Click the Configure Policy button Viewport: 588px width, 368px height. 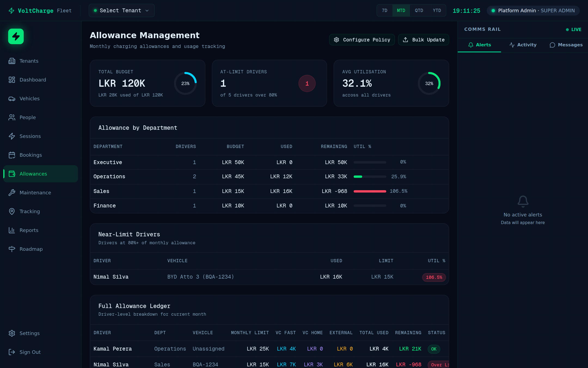pyautogui.click(x=362, y=40)
